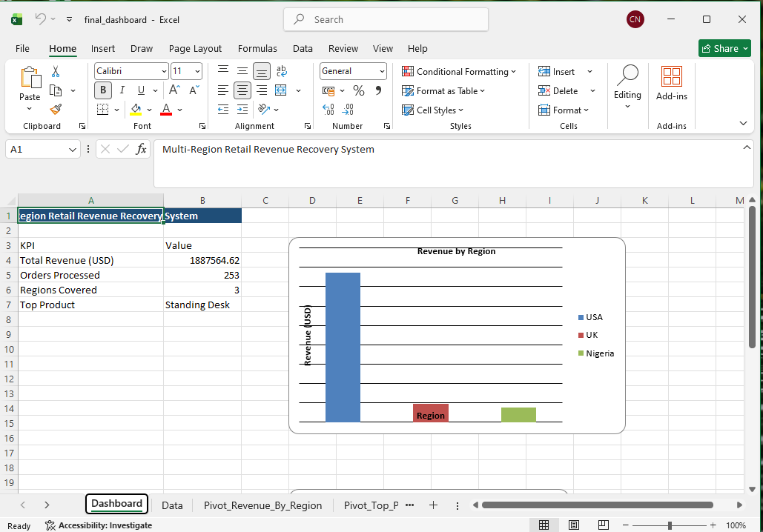This screenshot has width=763, height=532.
Task: Decrease indent in Alignment group
Action: point(223,110)
